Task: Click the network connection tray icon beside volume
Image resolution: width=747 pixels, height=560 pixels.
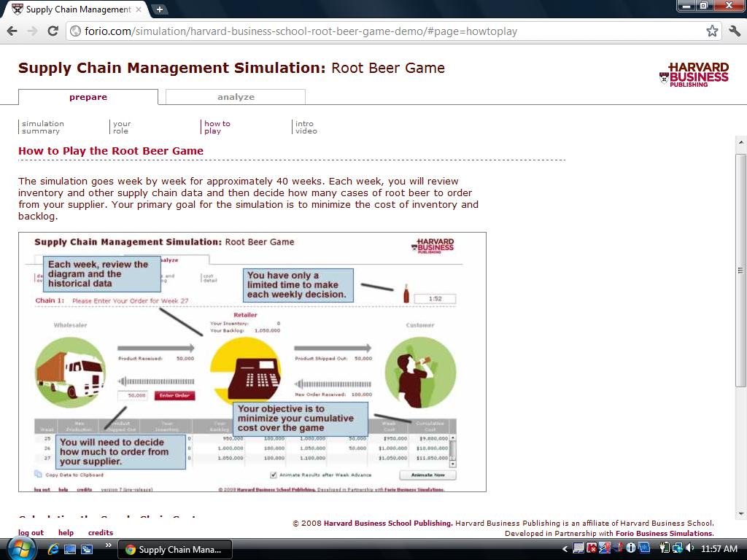Action: [678, 548]
